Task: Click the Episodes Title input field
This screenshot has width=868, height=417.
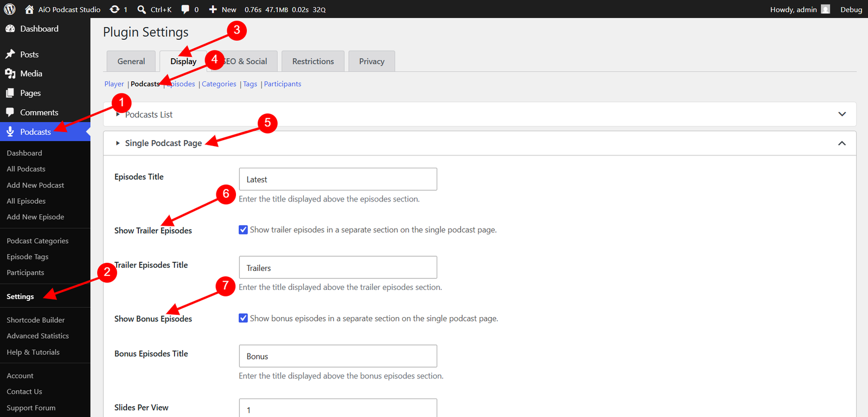Action: click(338, 179)
